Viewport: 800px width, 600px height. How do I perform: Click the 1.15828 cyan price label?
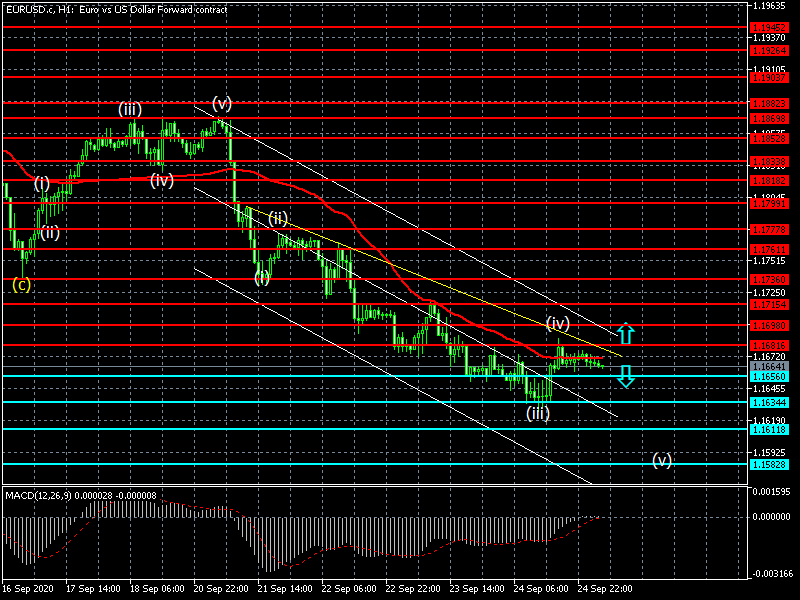pyautogui.click(x=770, y=464)
